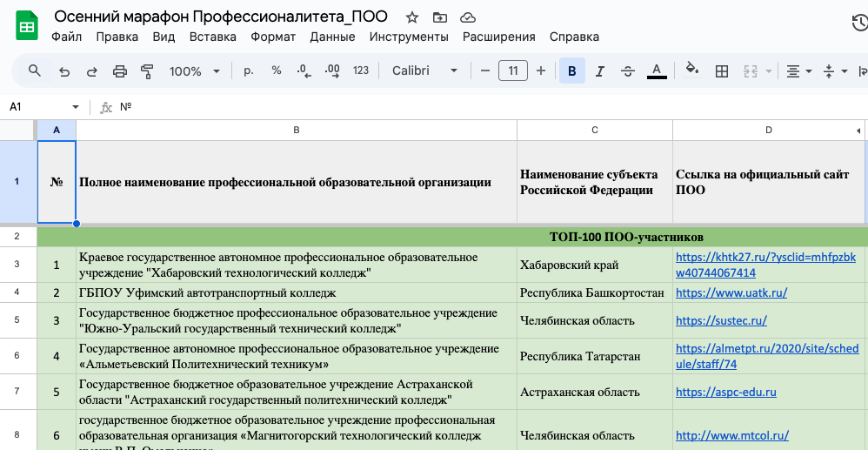
Task: Toggle italic formatting
Action: tap(599, 71)
